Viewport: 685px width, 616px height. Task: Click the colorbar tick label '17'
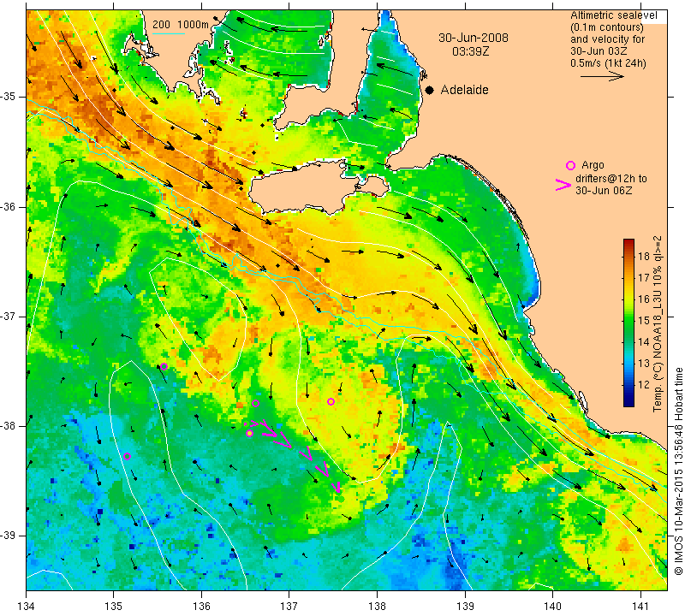click(644, 278)
